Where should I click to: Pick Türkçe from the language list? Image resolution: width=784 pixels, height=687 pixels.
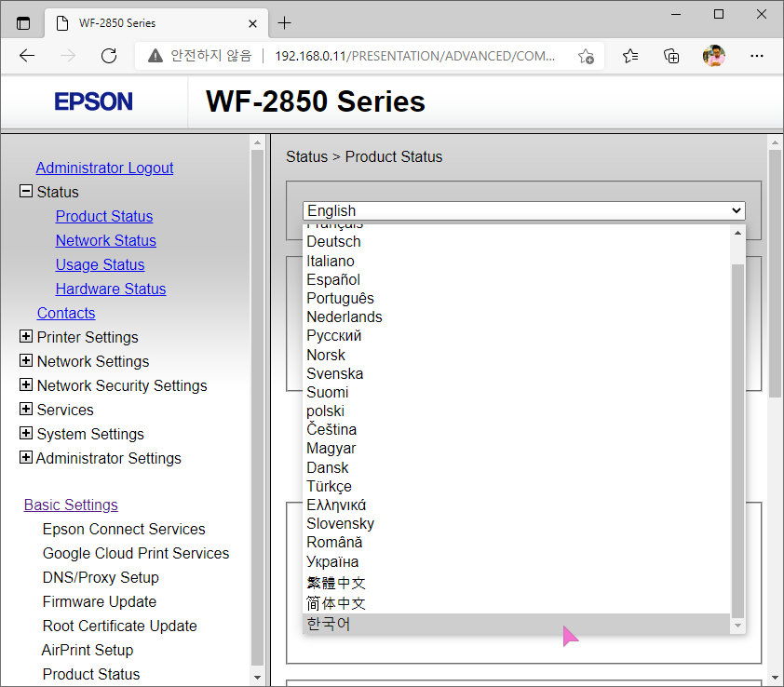[517, 486]
